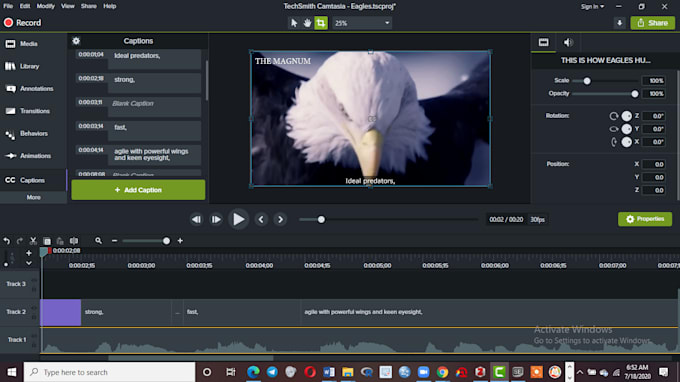
Task: Expand the More tools option
Action: (x=33, y=197)
